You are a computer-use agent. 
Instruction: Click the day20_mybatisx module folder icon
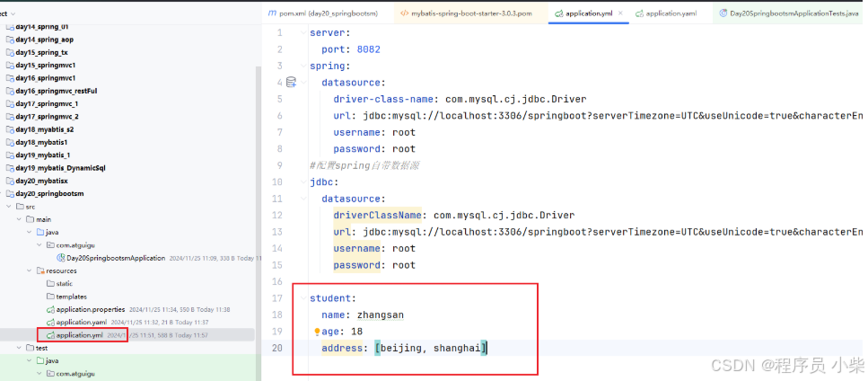pyautogui.click(x=9, y=181)
